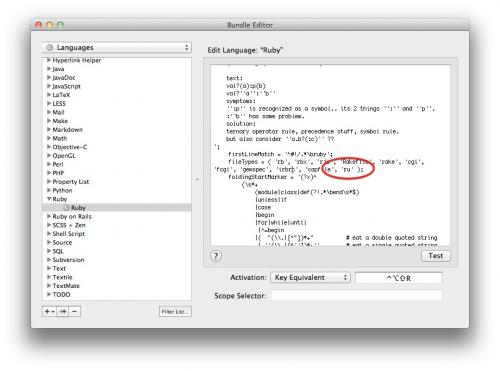The width and height of the screenshot is (500, 371).
Task: Select the Property List bundle row
Action: (x=117, y=182)
